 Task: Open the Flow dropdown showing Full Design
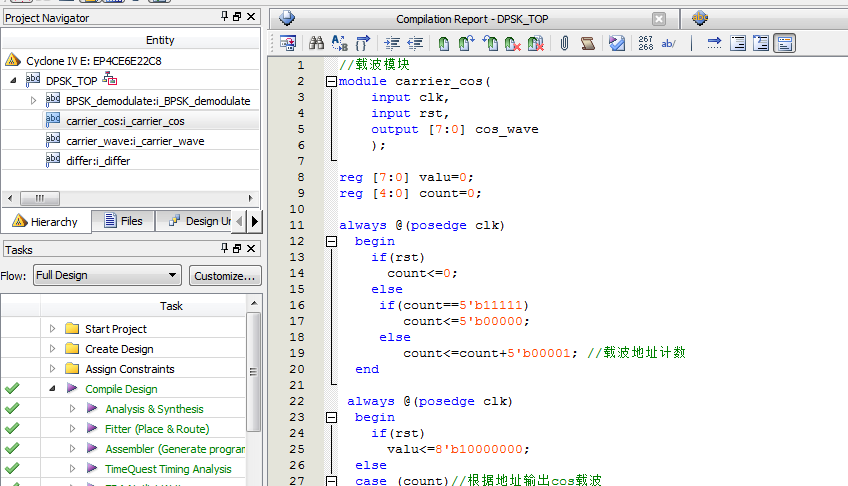[106, 275]
